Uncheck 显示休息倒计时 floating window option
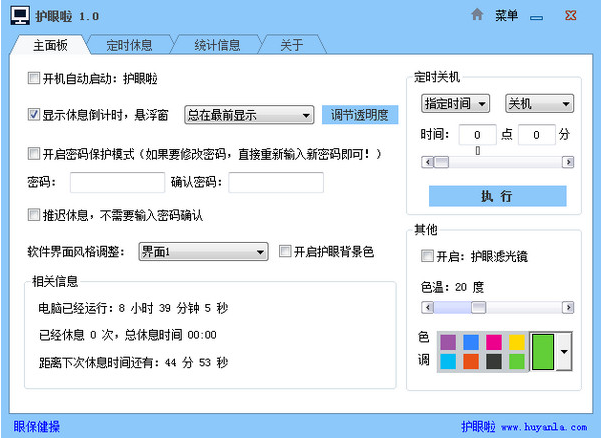The image size is (601, 439). tap(34, 115)
